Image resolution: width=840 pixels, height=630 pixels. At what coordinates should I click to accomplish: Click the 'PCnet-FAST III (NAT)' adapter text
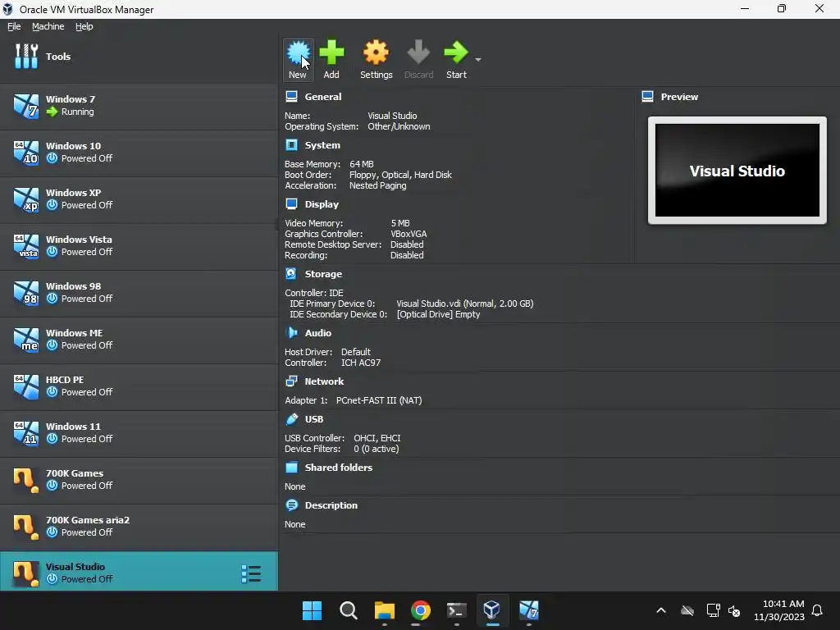[379, 400]
